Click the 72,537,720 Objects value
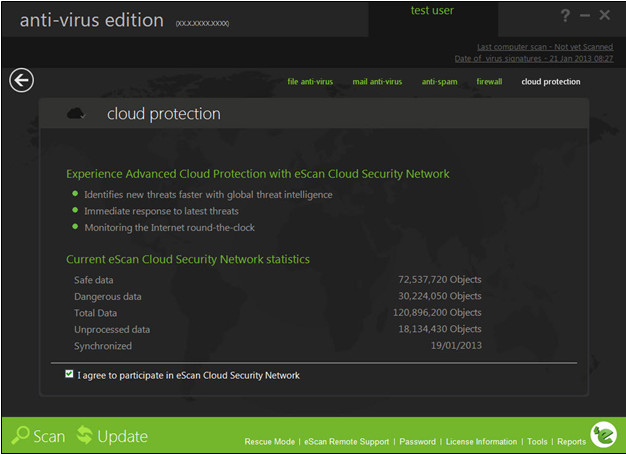 coord(440,280)
